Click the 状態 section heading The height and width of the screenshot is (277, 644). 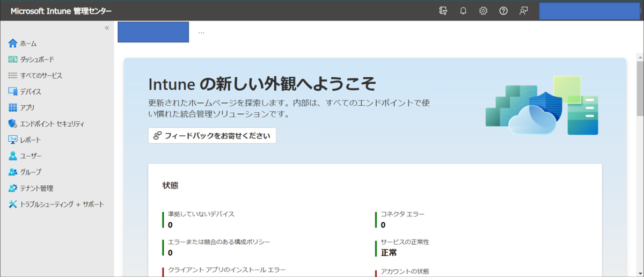(170, 186)
